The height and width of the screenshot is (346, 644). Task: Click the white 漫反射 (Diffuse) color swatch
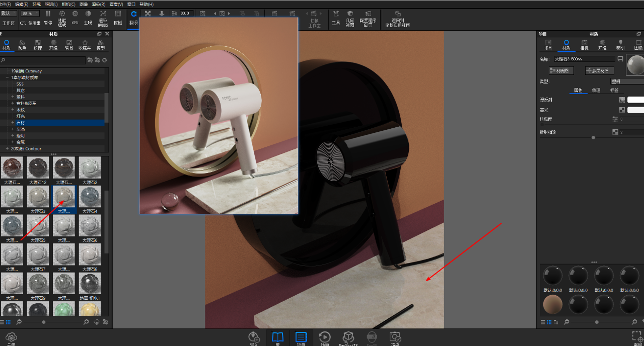(x=635, y=100)
